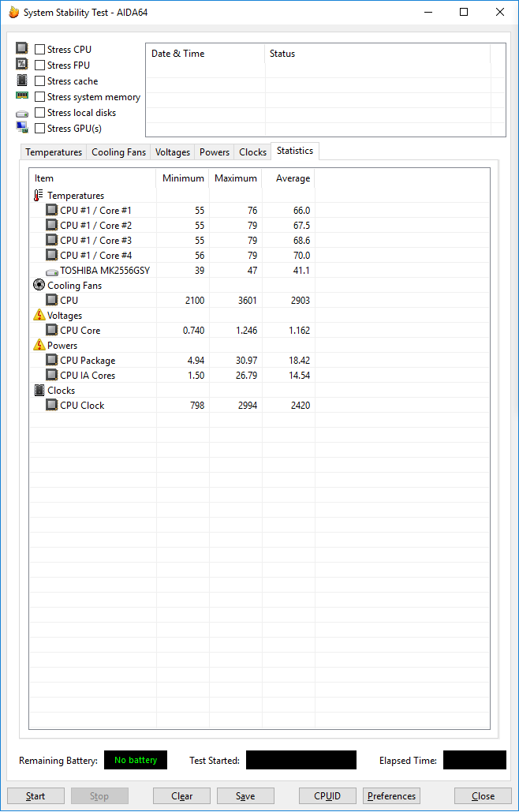This screenshot has width=519, height=812.
Task: Click the Test Started black field
Action: click(x=301, y=760)
